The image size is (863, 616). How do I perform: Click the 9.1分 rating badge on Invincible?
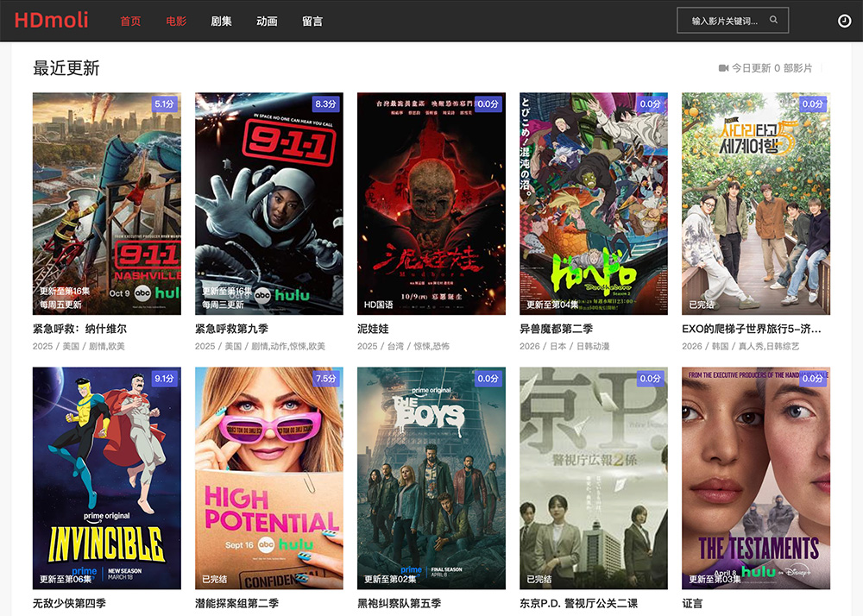coord(164,379)
